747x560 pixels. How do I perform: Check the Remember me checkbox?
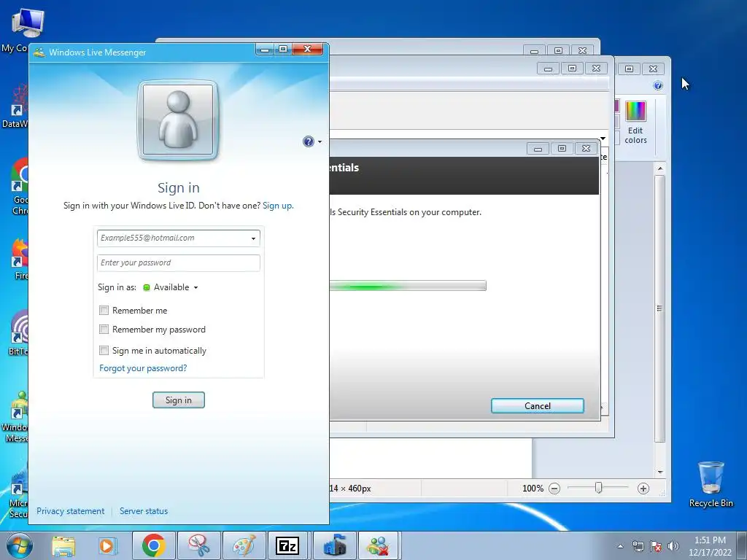pos(104,311)
